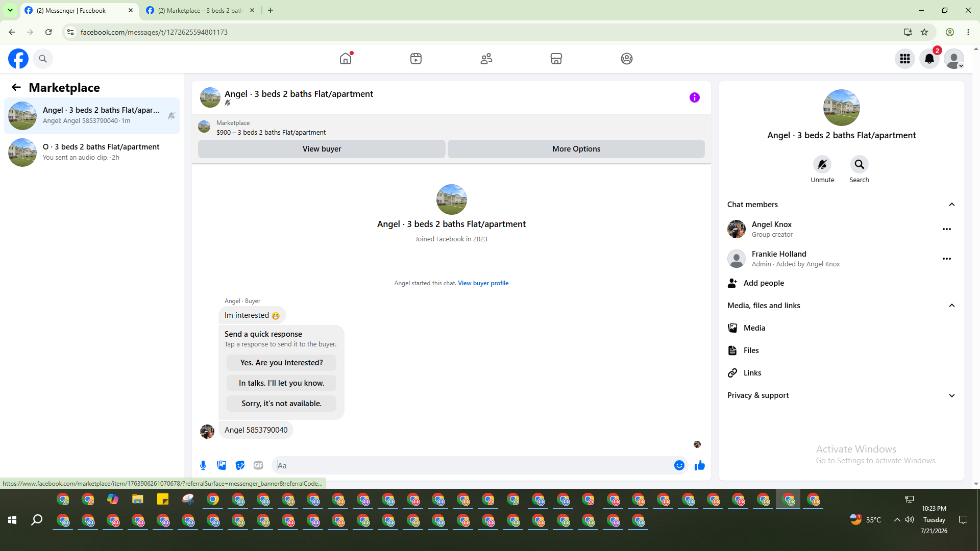Open the Marketplace store icon in top navigation
Screen dimensions: 980x551
click(x=556, y=59)
